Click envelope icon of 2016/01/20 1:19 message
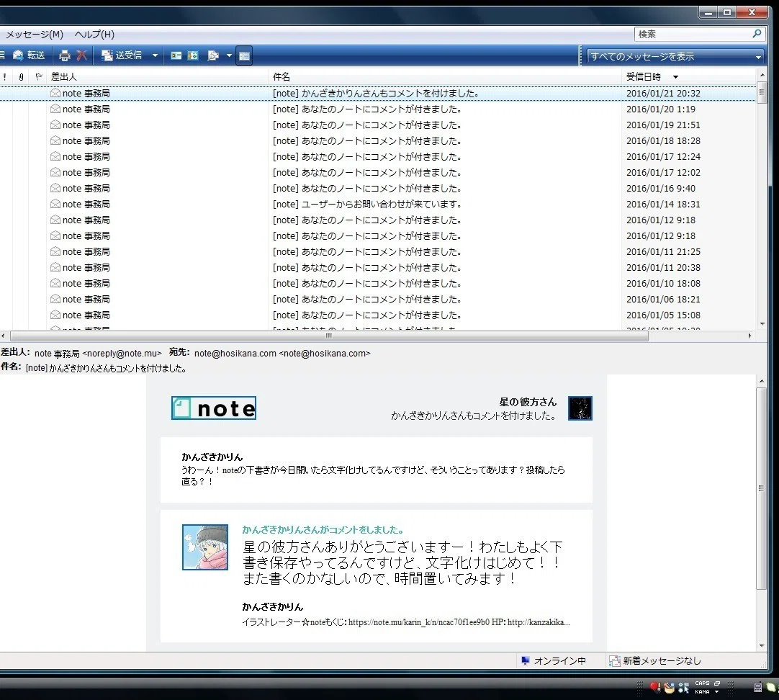The image size is (779, 700). pyautogui.click(x=55, y=109)
